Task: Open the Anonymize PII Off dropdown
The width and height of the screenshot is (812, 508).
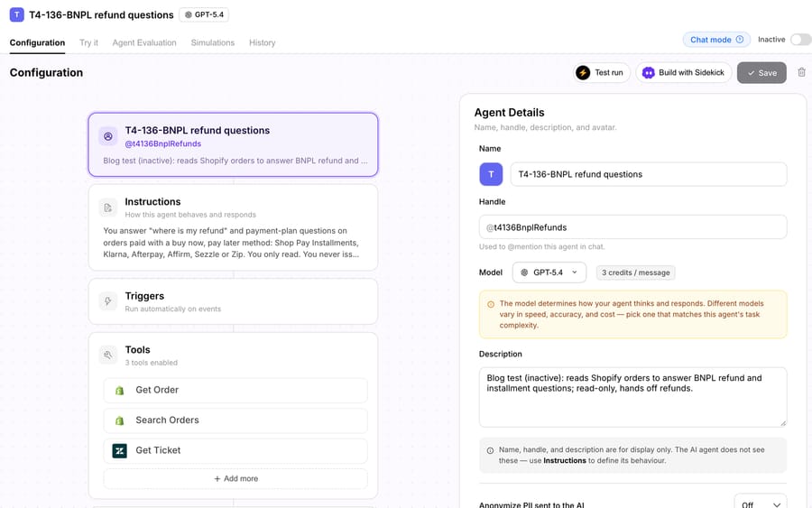Action: 761,503
